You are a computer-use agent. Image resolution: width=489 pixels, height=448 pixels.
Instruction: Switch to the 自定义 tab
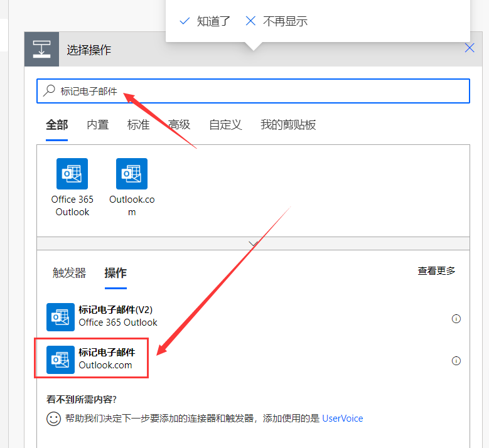coord(225,125)
